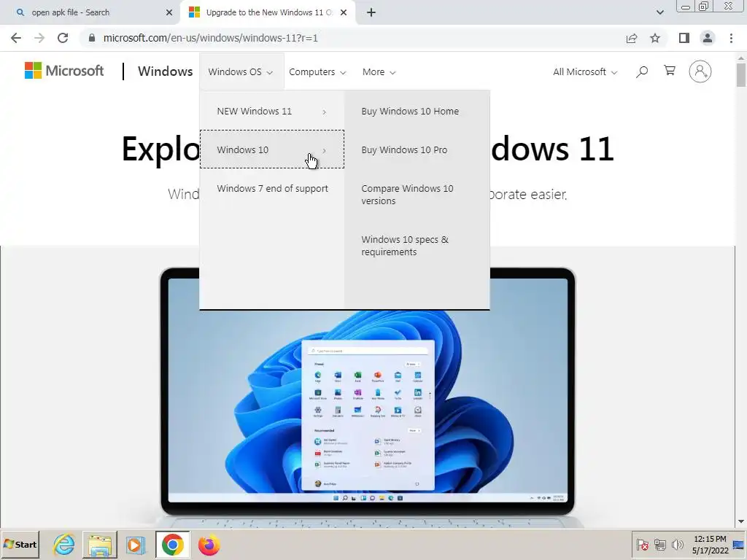Expand the NEW Windows 11 submenu
The width and height of the screenshot is (747, 560).
271,112
